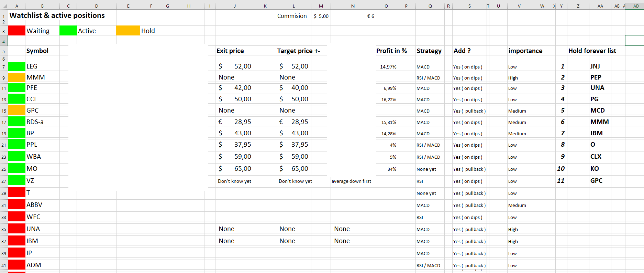Screen dimensions: 644x273
Task: Select the column J header
Action: click(x=235, y=6)
